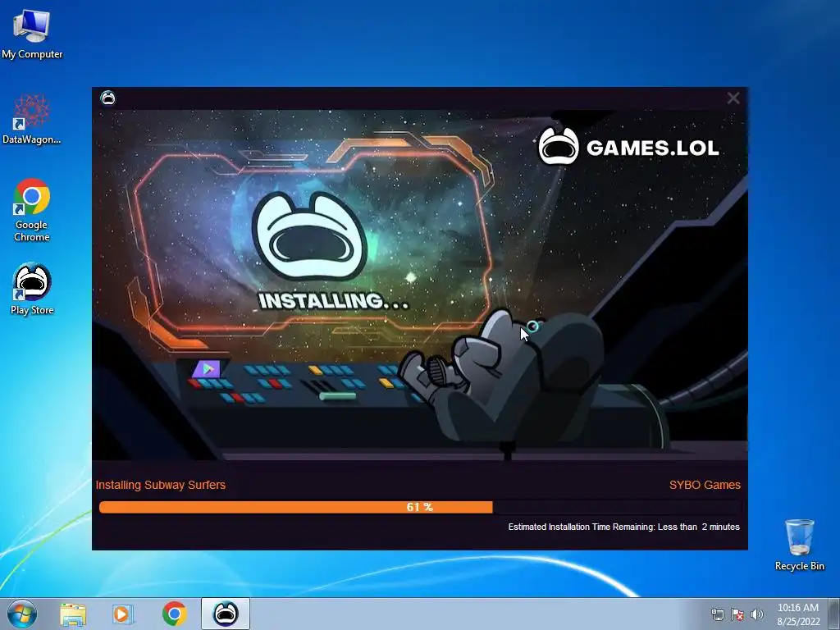Select Games.lol installer taskbar button
Screen dimensions: 840x630
click(x=226, y=614)
